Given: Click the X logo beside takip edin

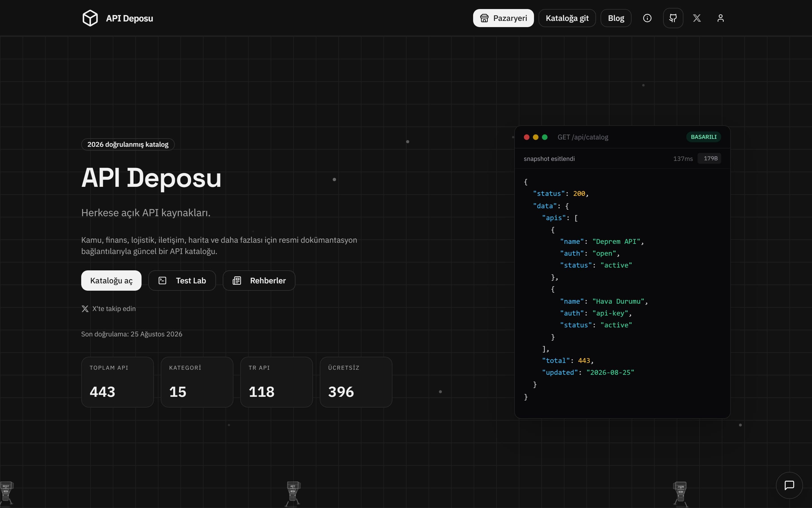Looking at the screenshot, I should (85, 309).
